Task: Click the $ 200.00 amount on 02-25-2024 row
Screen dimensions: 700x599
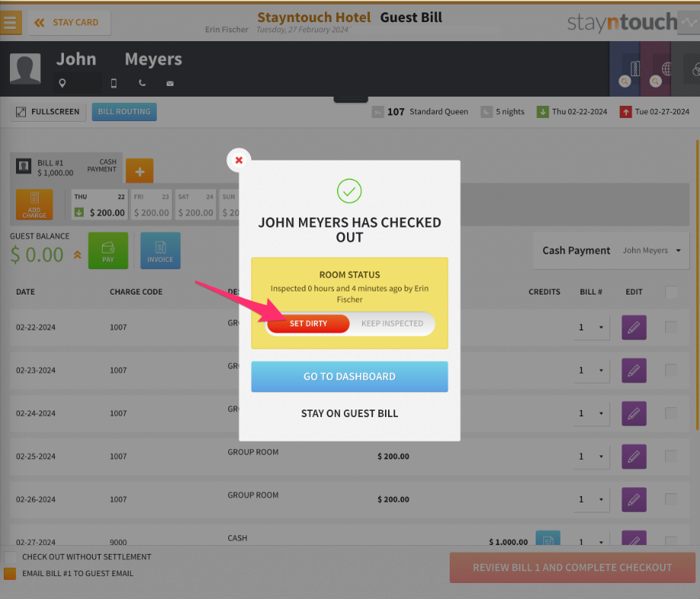Action: pyautogui.click(x=393, y=457)
